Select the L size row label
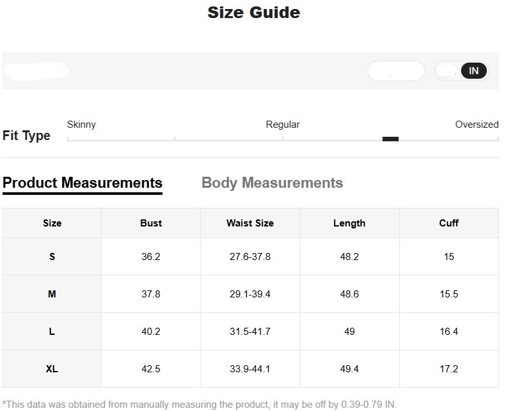Viewport: 532px width, 411px height. click(x=52, y=332)
